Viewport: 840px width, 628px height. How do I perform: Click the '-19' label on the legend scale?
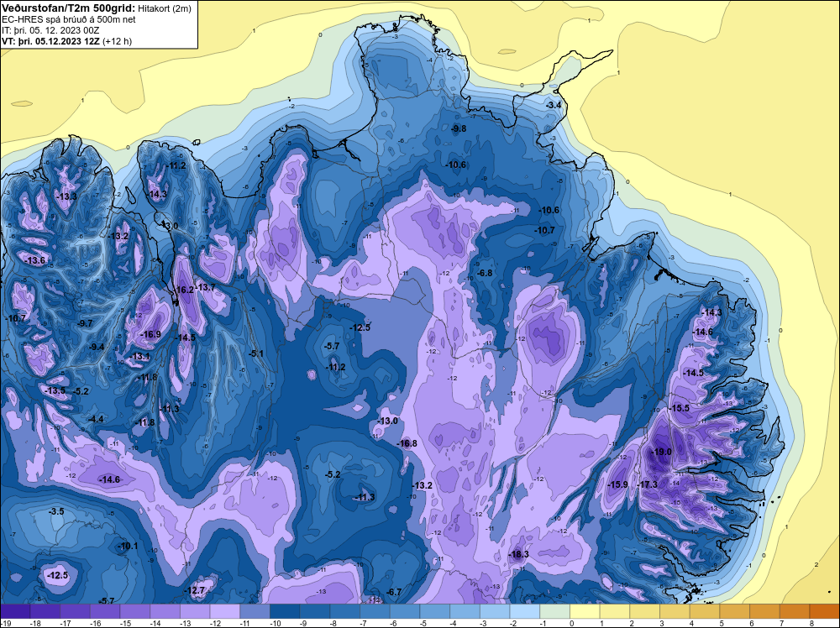pos(6,624)
